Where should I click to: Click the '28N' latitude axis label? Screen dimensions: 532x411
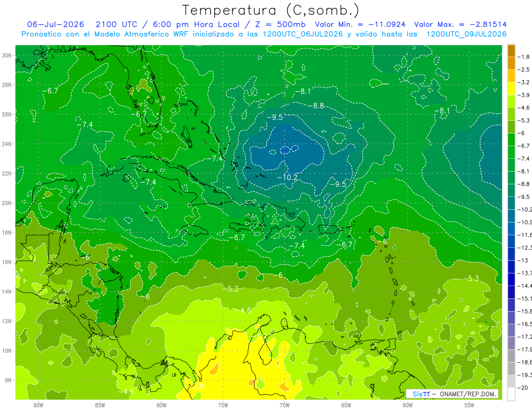pos(7,85)
